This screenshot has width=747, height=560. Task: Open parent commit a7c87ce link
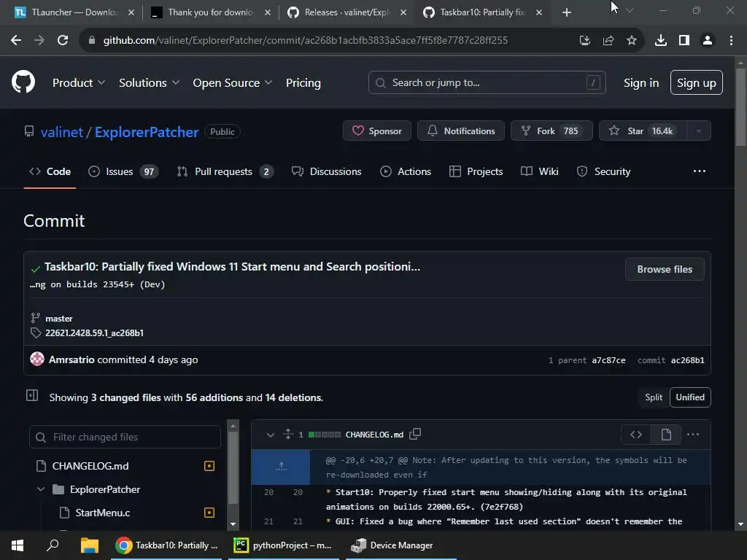click(x=608, y=360)
